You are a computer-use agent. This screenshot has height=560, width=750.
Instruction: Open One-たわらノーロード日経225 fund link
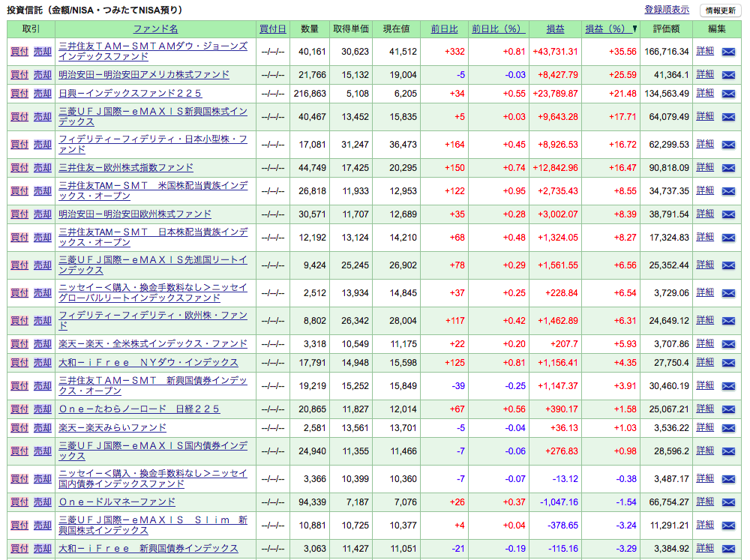(139, 409)
